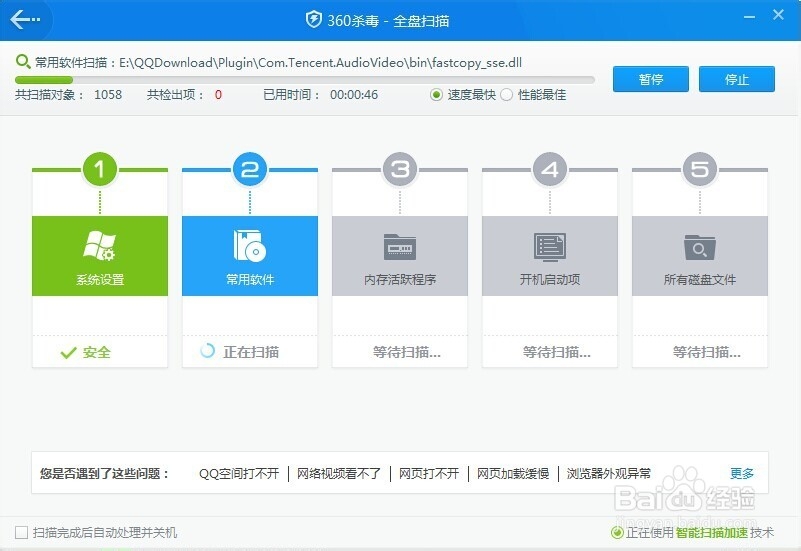Open the 系统设置 Windows gear icon
The image size is (801, 551).
pos(100,246)
